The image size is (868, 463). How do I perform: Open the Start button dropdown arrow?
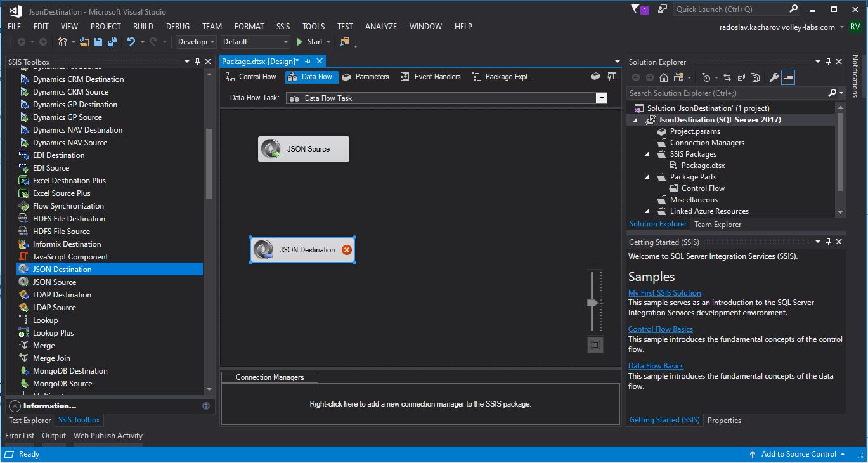[x=328, y=42]
